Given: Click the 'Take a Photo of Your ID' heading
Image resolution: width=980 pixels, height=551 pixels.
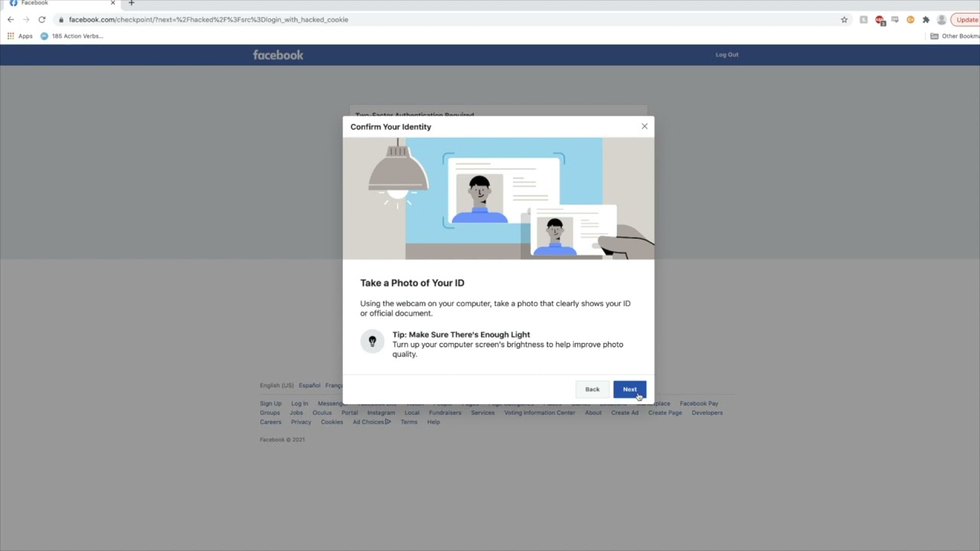Looking at the screenshot, I should point(412,283).
